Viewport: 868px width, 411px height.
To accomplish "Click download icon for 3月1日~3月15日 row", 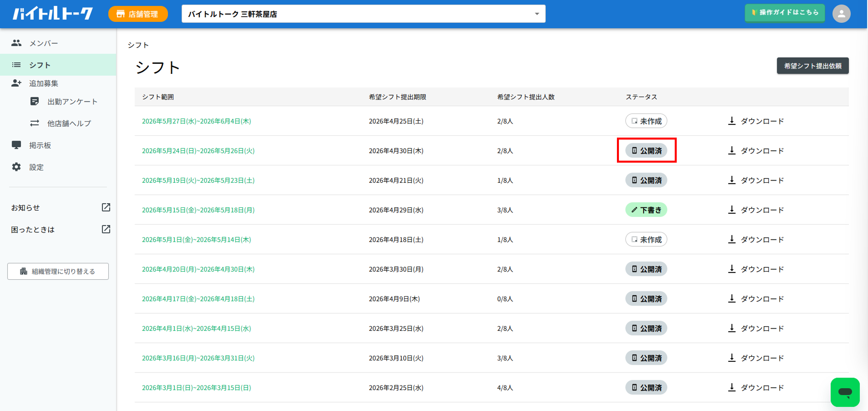I will click(732, 387).
